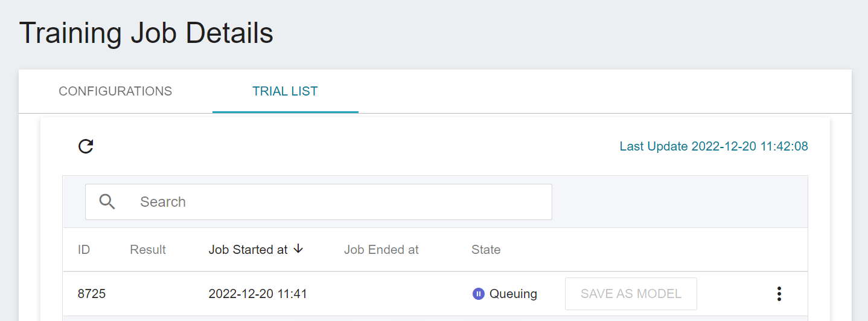Sort by the State column header
868x321 pixels.
[x=486, y=250]
